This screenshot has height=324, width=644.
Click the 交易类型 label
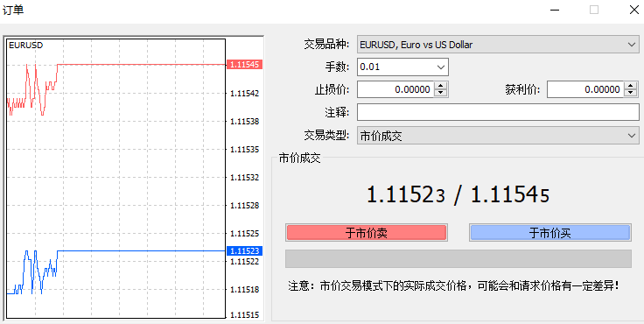point(326,135)
